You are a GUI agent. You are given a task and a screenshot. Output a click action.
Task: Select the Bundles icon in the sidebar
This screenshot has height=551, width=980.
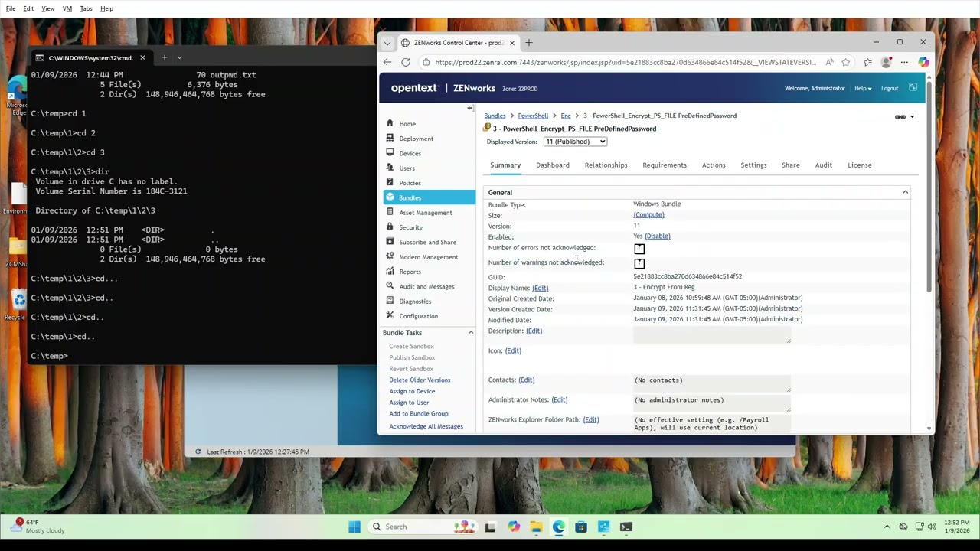pos(390,197)
